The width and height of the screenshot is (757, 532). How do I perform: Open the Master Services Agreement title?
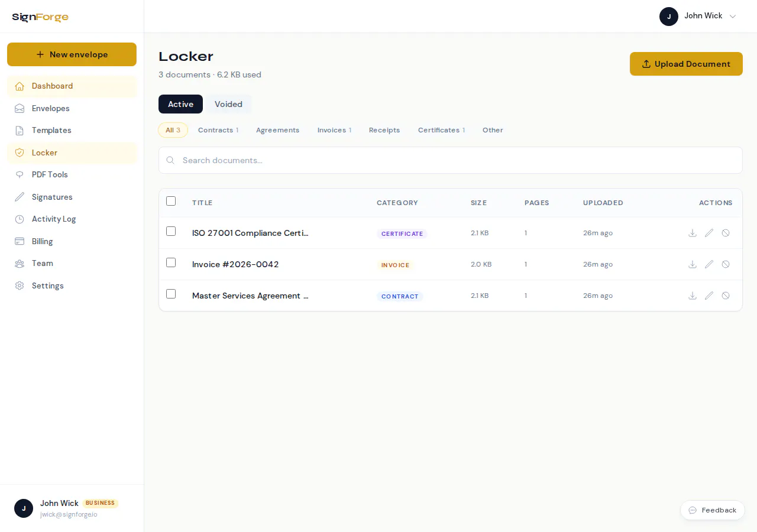click(x=250, y=296)
